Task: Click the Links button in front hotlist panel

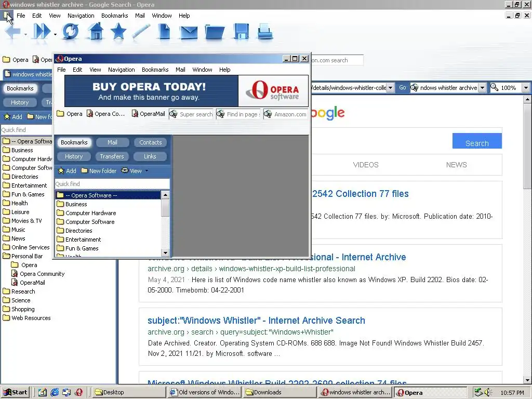Action: [150, 156]
